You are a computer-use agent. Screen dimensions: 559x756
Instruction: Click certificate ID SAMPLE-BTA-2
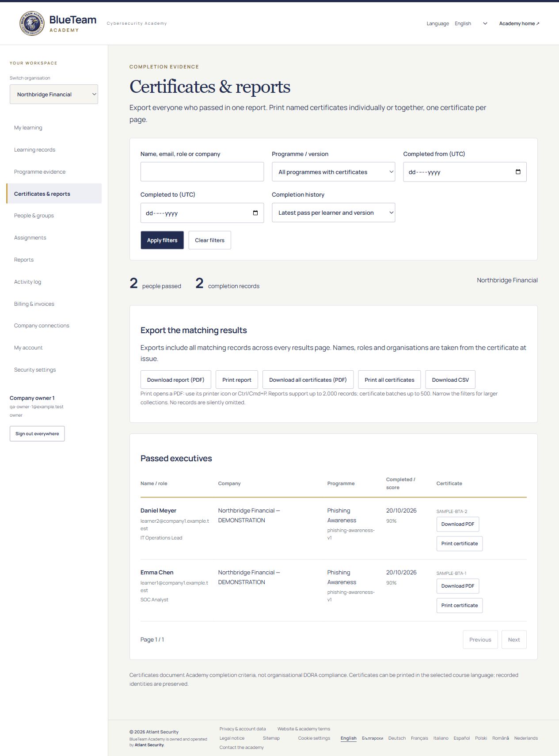452,511
